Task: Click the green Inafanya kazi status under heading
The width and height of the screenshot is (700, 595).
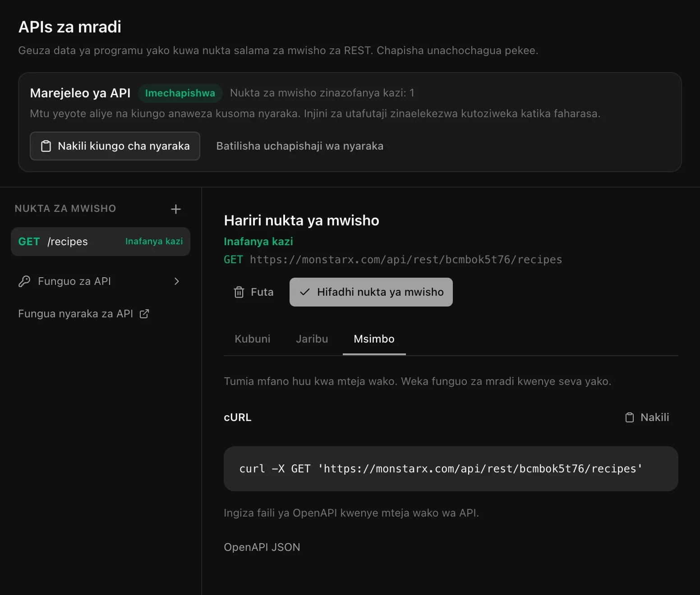Action: pos(258,242)
